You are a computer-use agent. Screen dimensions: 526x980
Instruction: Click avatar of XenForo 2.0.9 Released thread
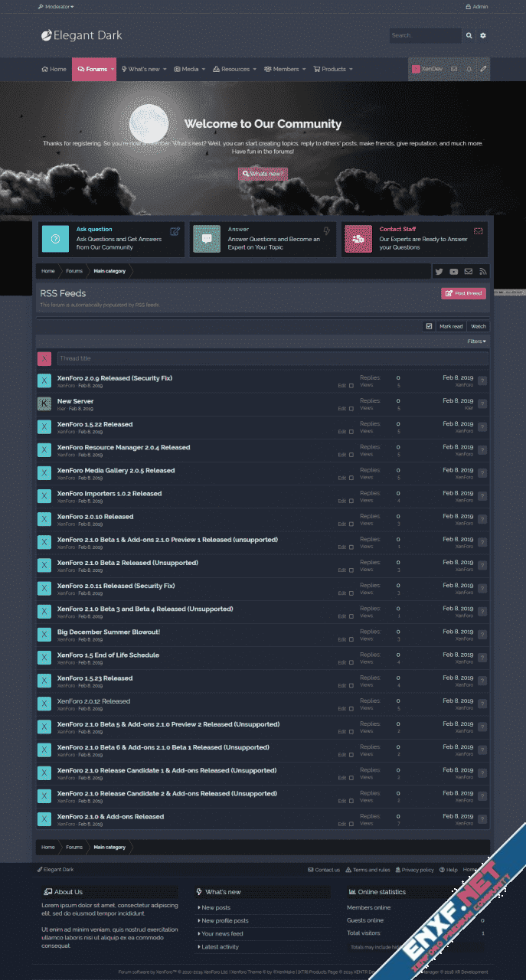coord(44,381)
